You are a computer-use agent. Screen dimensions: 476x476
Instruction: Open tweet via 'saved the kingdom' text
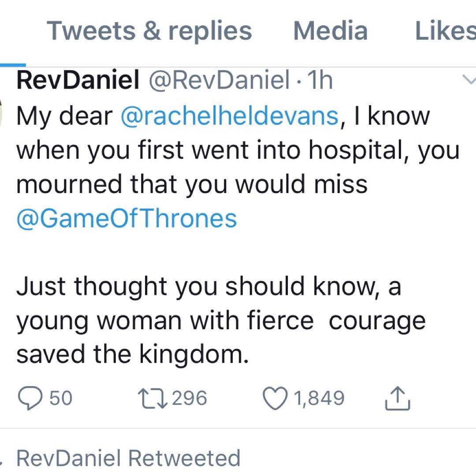132,355
